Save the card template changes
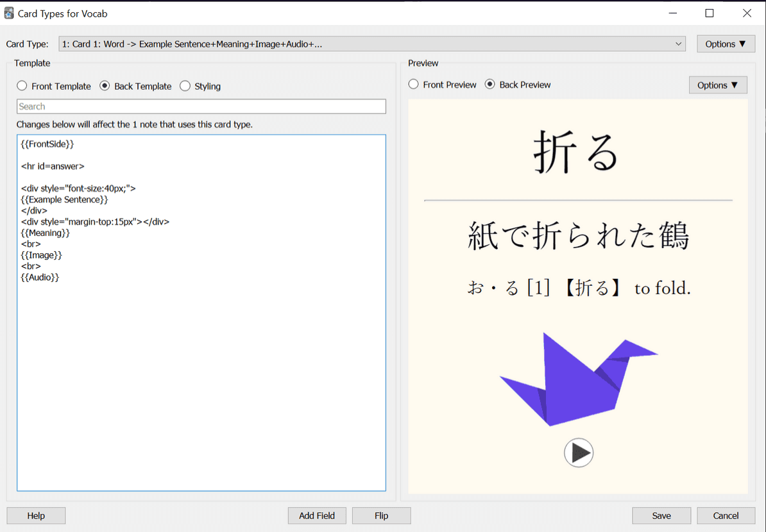This screenshot has width=766, height=532. (x=661, y=515)
